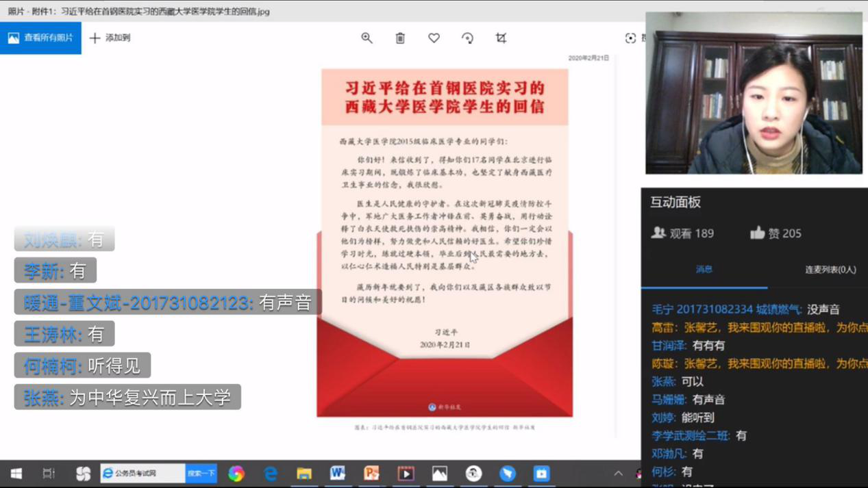Open PowerPoint from the taskbar

point(371,473)
